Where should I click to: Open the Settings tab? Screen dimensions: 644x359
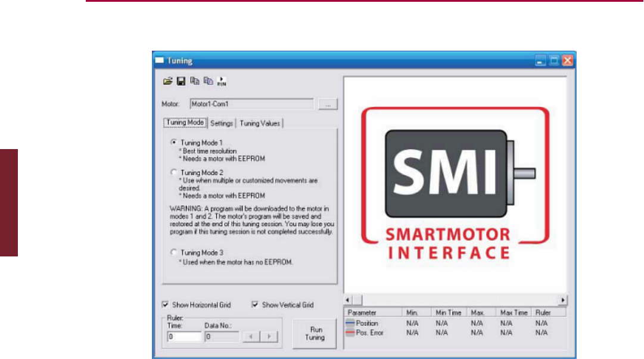click(222, 123)
